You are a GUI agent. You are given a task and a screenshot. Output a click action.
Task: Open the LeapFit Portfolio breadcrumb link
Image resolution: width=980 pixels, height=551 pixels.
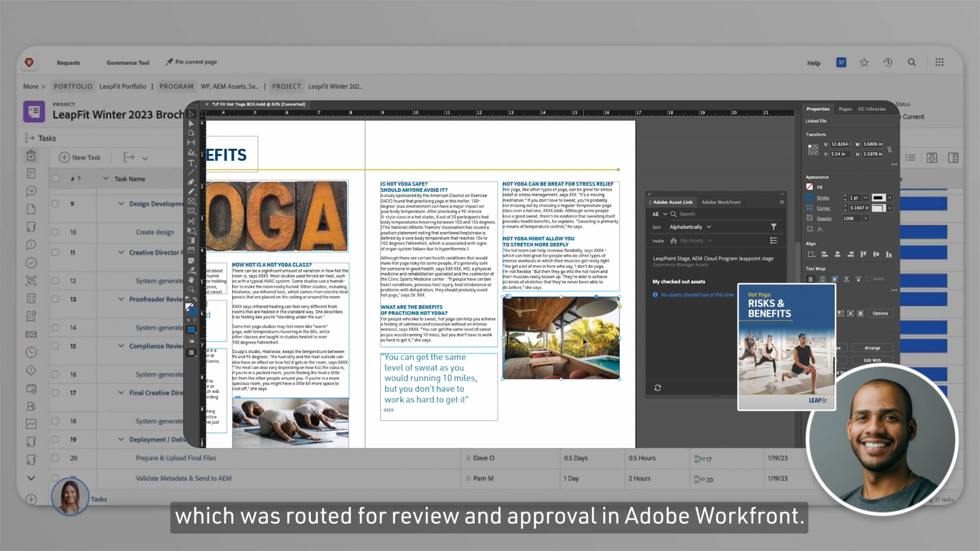(122, 87)
